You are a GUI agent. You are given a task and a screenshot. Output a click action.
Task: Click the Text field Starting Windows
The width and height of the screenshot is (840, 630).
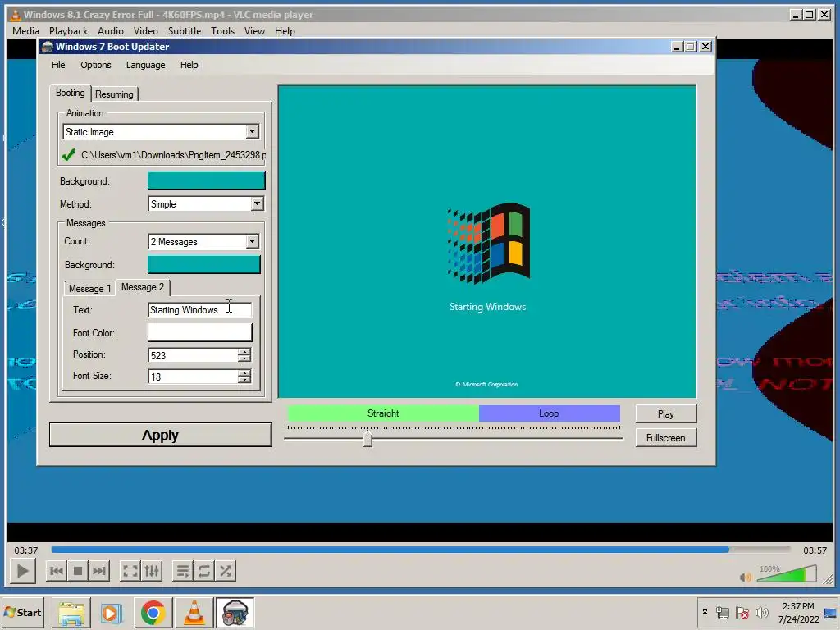point(199,309)
